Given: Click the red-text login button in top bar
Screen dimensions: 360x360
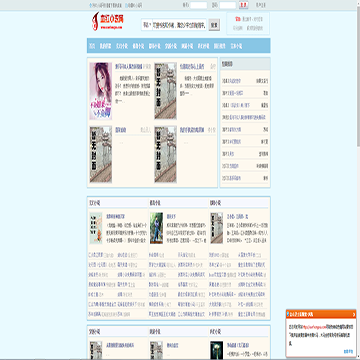Looking at the screenshot, I should (x=244, y=5).
